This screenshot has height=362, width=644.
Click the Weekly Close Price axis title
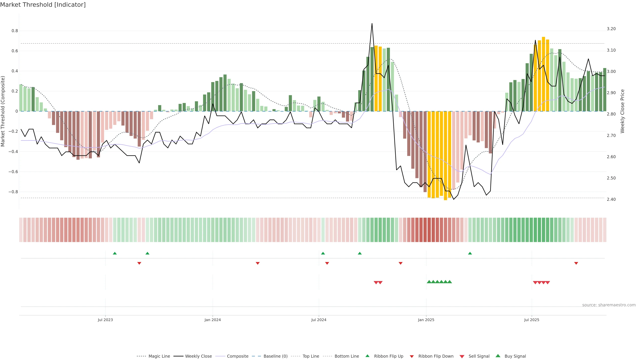click(x=622, y=111)
